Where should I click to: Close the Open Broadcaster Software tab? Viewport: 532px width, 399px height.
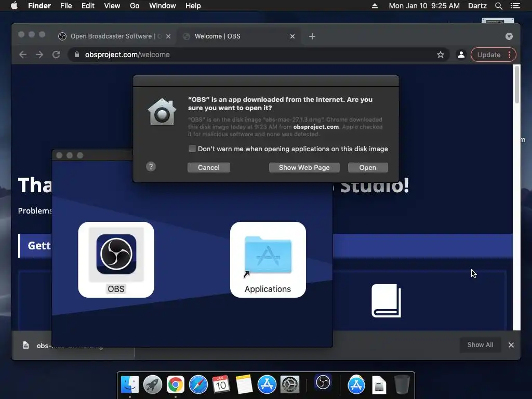tap(168, 36)
